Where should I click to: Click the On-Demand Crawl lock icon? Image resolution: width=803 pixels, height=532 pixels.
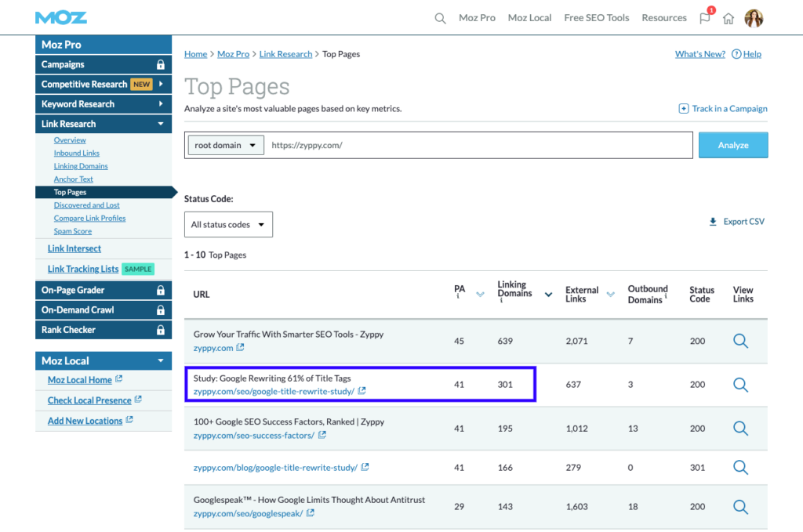[160, 310]
